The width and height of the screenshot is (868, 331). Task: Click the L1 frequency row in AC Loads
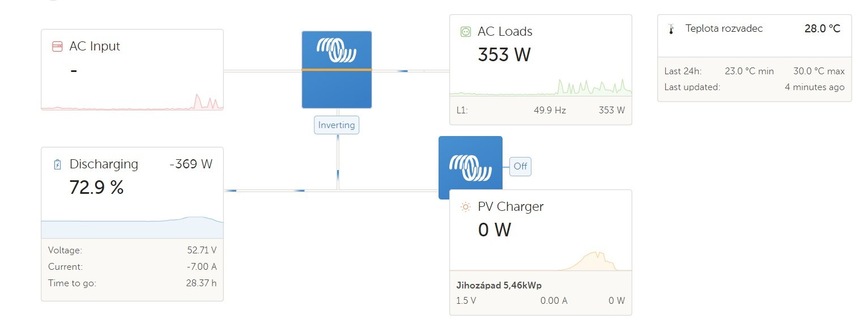(541, 110)
